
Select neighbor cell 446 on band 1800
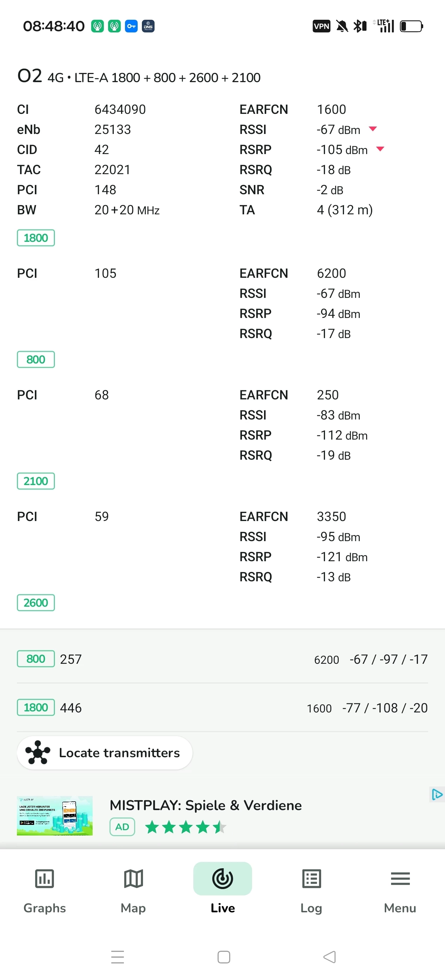pos(222,708)
